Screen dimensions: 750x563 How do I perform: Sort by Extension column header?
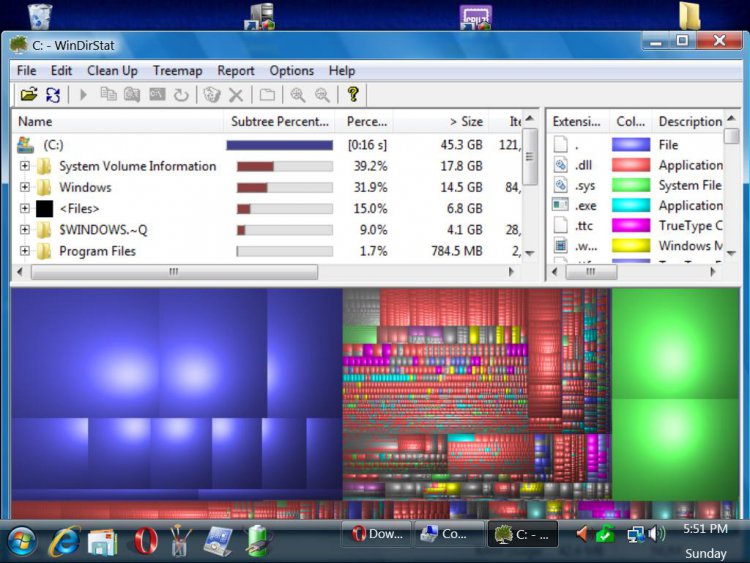pos(577,121)
